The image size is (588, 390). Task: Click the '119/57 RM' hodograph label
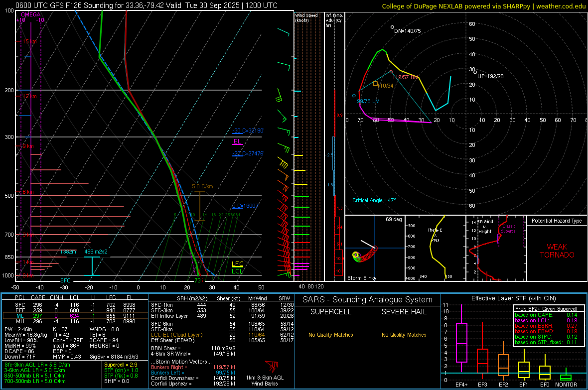coord(406,77)
